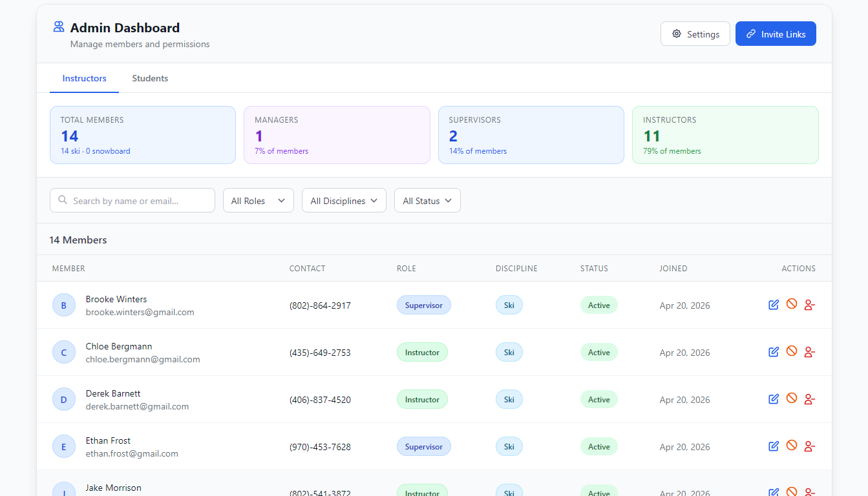
Task: Click the Role column header
Action: coord(407,268)
